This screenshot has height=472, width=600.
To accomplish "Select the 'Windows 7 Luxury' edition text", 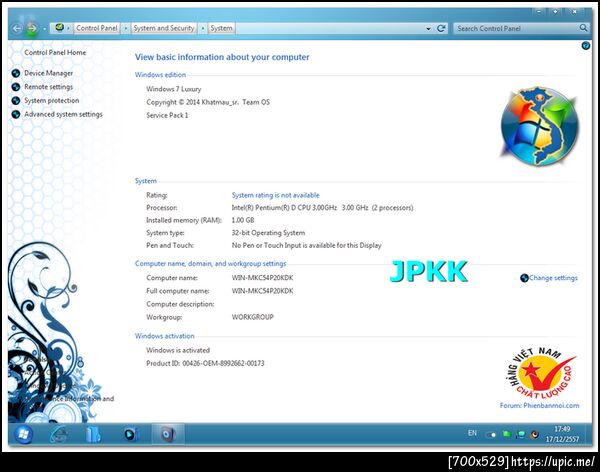I will coord(173,89).
